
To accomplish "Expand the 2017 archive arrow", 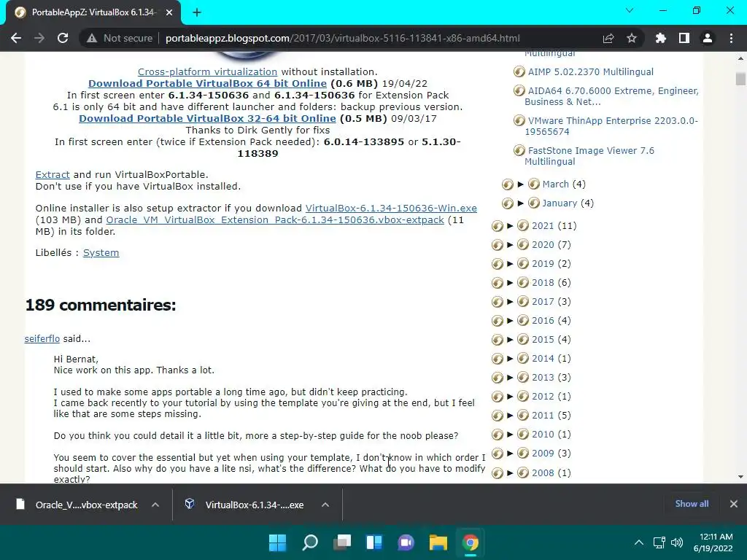I will (x=510, y=302).
